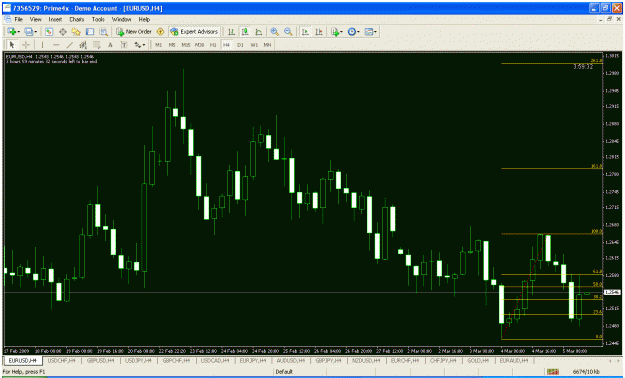Click the 6674/10 kb traffic indicator
This screenshot has height=378, width=625.
pos(586,372)
